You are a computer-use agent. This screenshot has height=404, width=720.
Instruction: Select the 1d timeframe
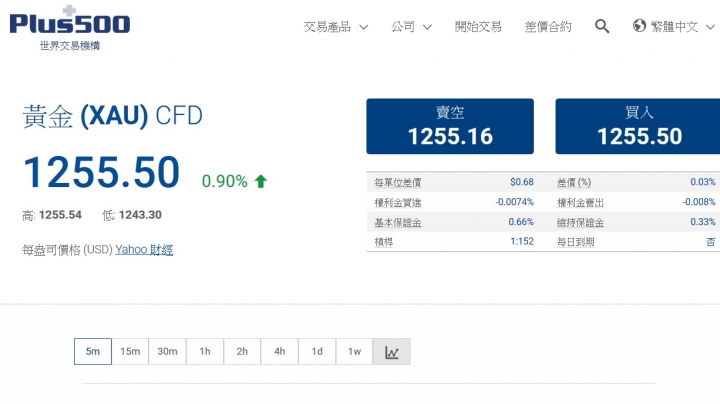pyautogui.click(x=317, y=352)
